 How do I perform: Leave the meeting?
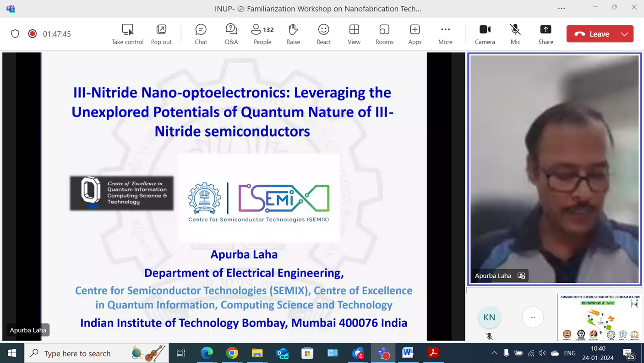point(591,34)
